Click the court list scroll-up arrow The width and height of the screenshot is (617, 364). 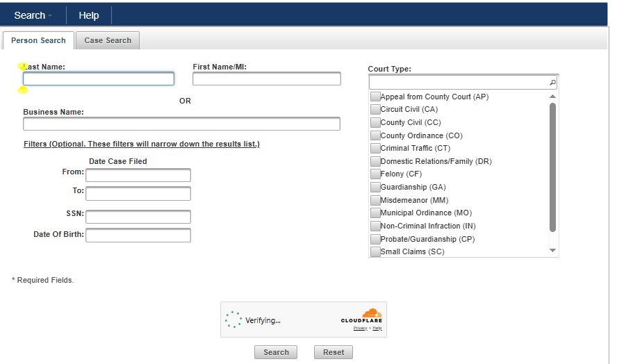[553, 97]
